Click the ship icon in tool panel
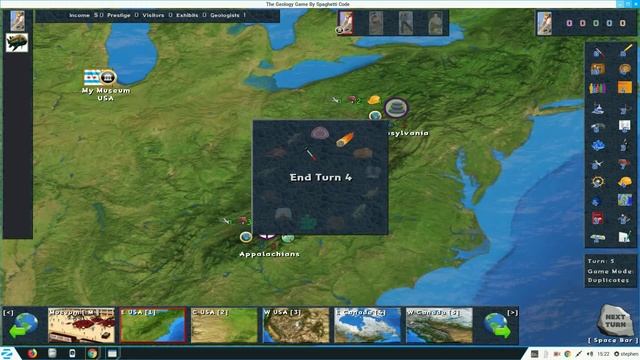The width and height of the screenshot is (640, 360). (598, 108)
